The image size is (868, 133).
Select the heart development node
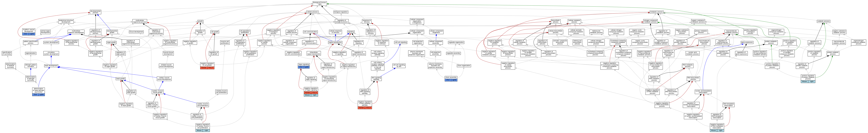point(51,66)
